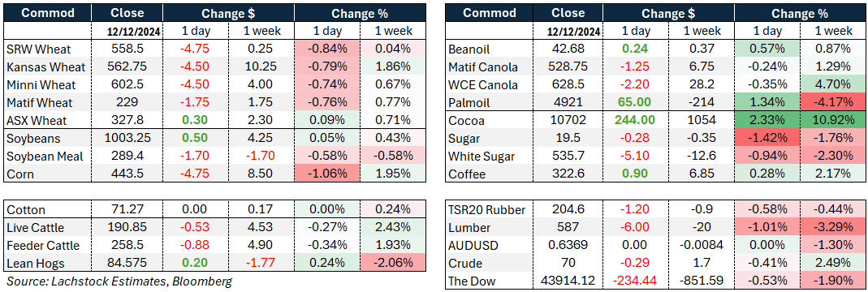
Task: Select the left table 12/12/2024 date cell
Action: (x=127, y=32)
